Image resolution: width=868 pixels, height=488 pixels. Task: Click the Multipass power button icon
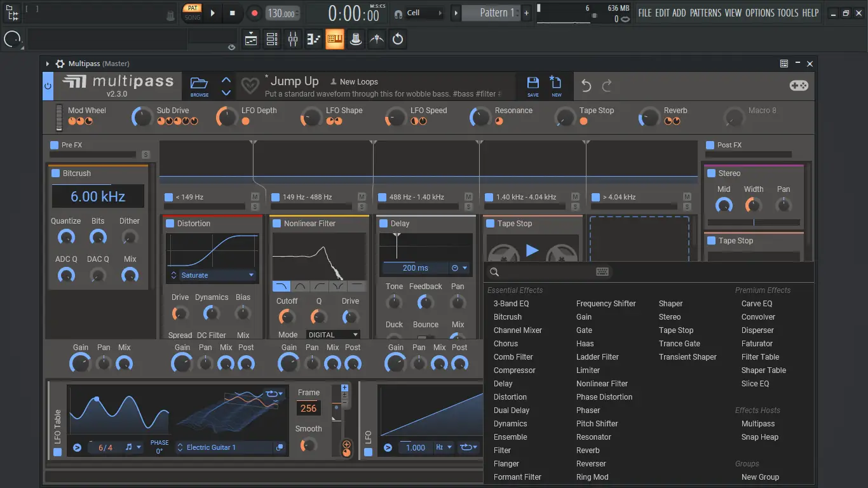48,86
